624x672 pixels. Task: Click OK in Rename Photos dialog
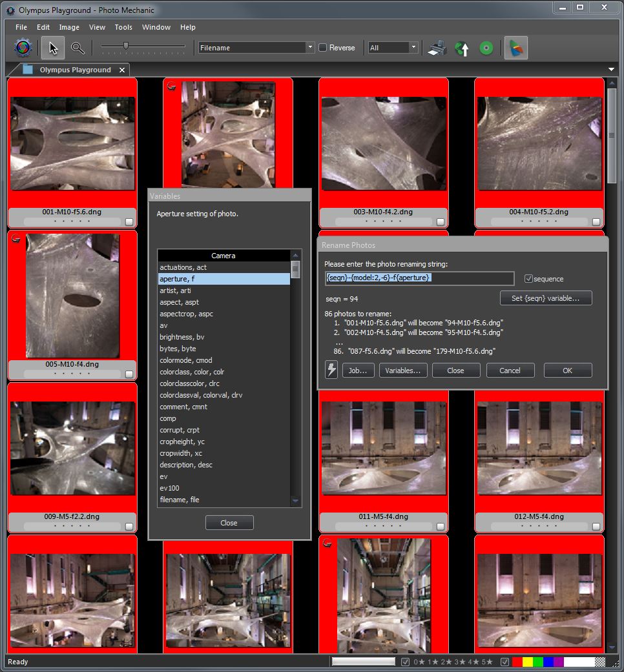[567, 371]
